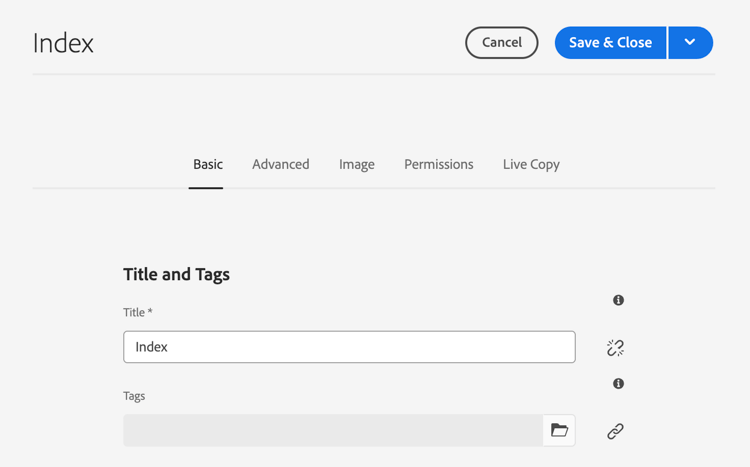This screenshot has height=467, width=750.
Task: Click the broken-link inheritance icon beside Title
Action: coord(615,348)
